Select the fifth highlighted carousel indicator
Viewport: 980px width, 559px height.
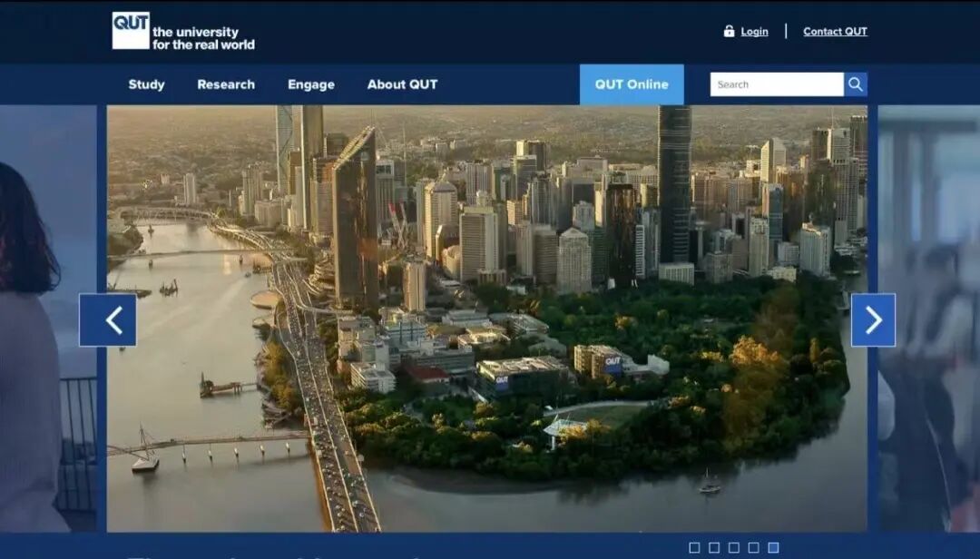pos(773,547)
